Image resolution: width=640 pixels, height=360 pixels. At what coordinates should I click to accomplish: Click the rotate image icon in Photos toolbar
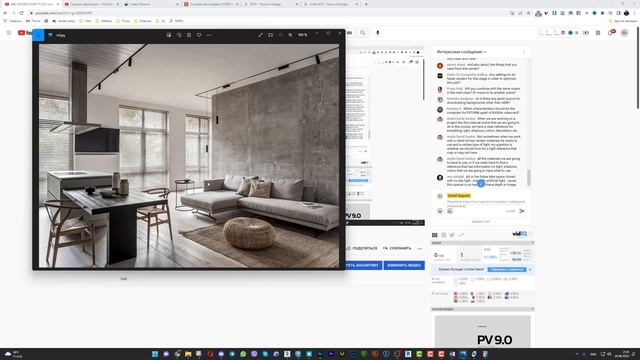click(x=179, y=35)
